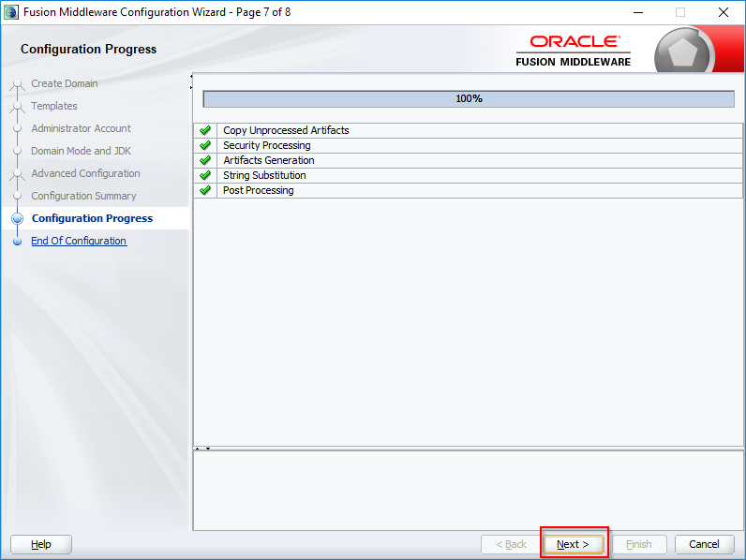
Task: Click the Finish button
Action: [x=639, y=544]
